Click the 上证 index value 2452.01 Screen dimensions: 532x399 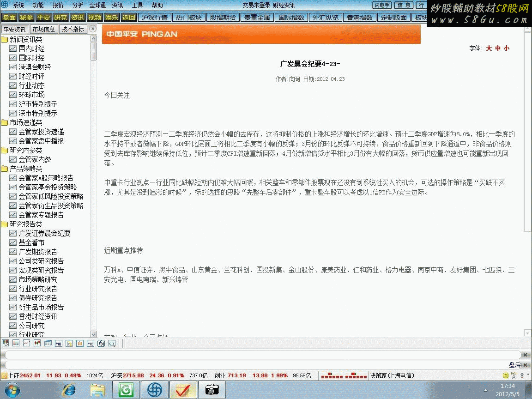point(30,375)
